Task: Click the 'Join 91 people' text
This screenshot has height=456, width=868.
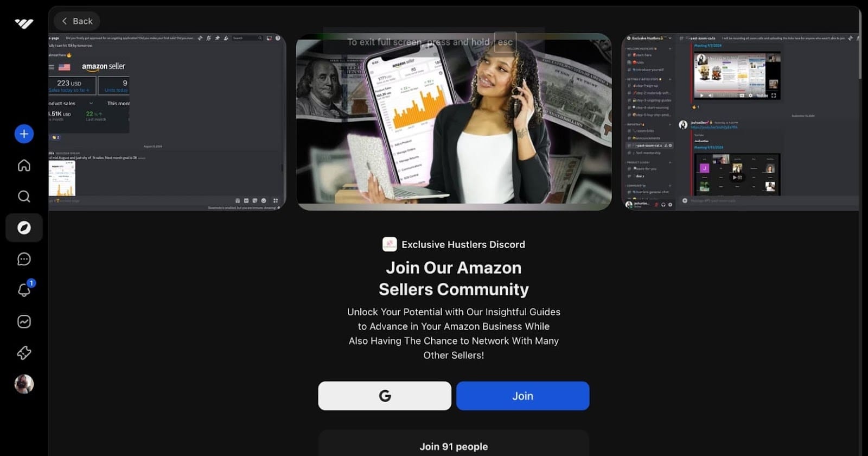Action: pos(454,446)
